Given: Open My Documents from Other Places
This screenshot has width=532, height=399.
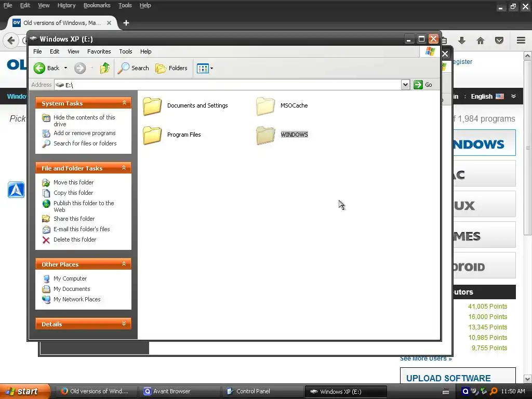Looking at the screenshot, I should (x=72, y=289).
